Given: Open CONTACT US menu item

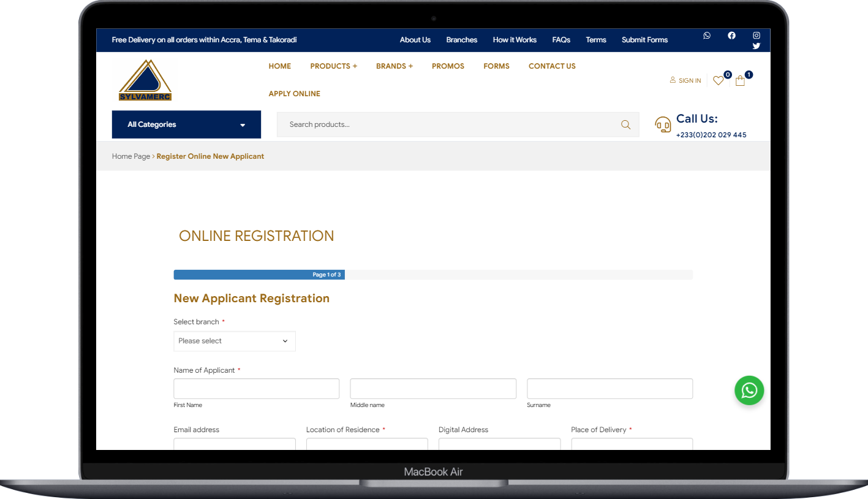Looking at the screenshot, I should 552,66.
